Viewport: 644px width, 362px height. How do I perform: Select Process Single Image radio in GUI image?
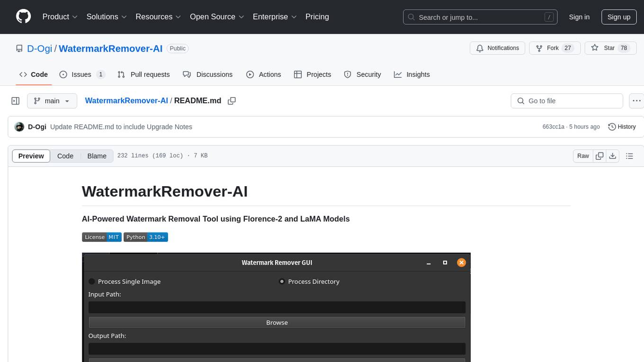(92, 281)
